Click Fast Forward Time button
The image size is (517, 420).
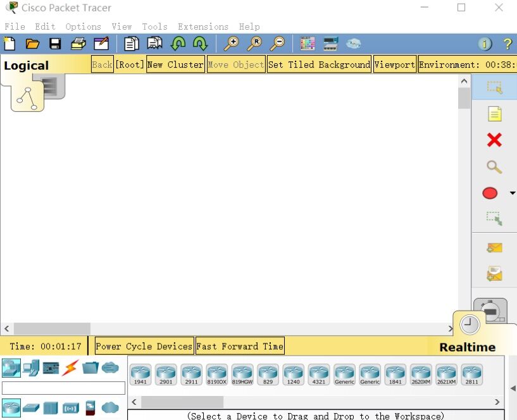point(240,346)
